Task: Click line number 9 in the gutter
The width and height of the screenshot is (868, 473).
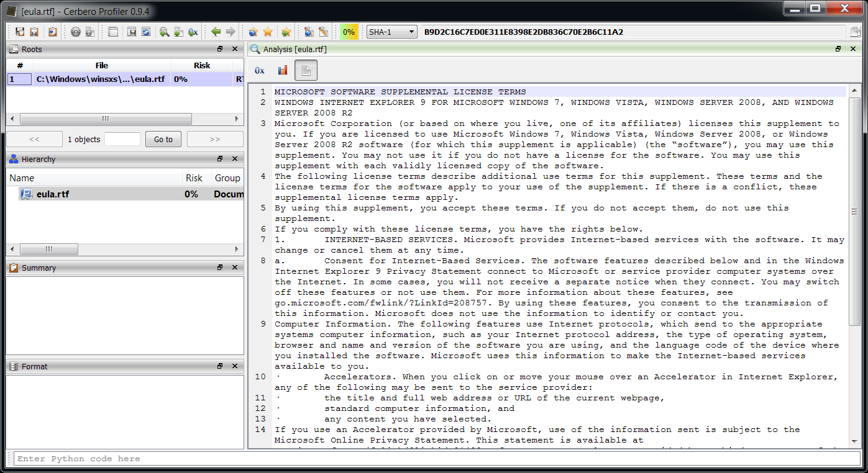Action: [263, 324]
